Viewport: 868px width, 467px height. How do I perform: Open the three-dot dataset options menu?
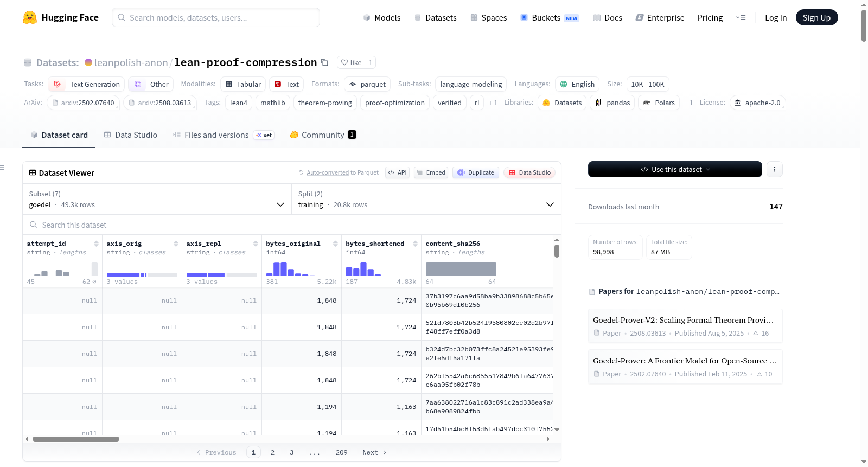pyautogui.click(x=775, y=169)
